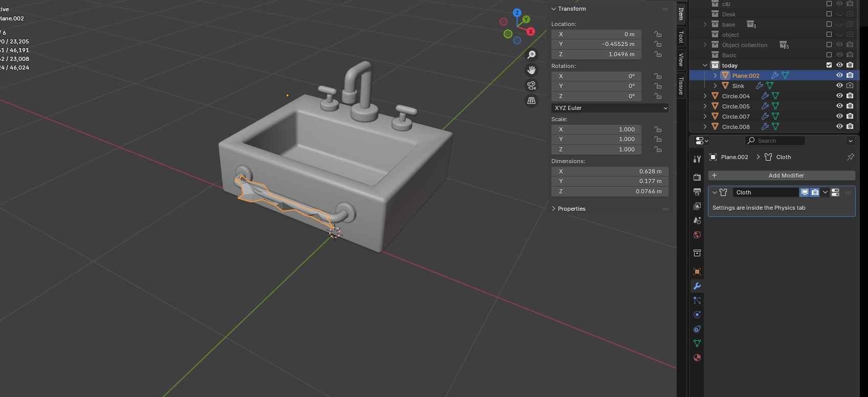This screenshot has height=397, width=868.
Task: Open the Material properties tab icon
Action: 697,358
